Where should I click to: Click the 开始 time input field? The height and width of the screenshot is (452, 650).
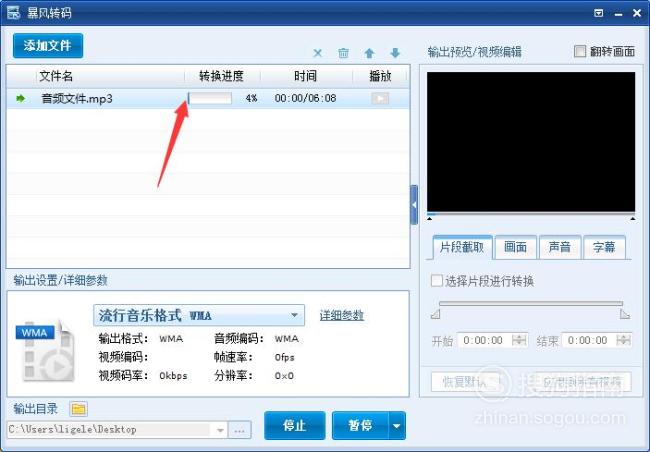click(x=484, y=340)
